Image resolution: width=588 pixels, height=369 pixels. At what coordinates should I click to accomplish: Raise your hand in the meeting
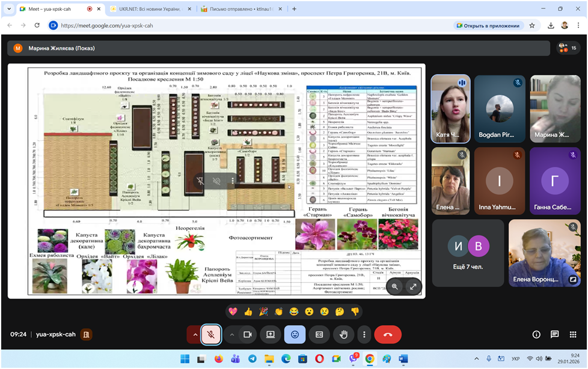tap(344, 334)
